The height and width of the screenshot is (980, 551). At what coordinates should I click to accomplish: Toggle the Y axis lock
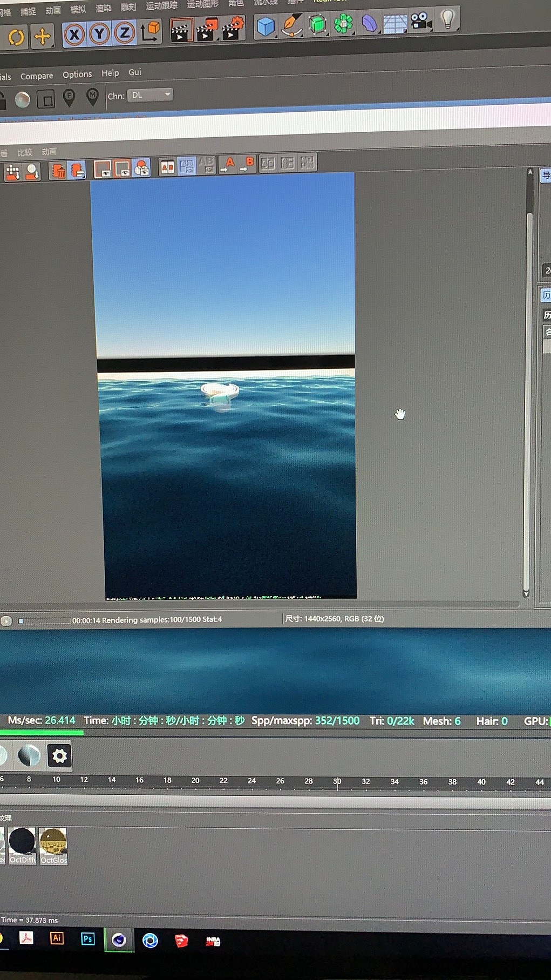(99, 35)
